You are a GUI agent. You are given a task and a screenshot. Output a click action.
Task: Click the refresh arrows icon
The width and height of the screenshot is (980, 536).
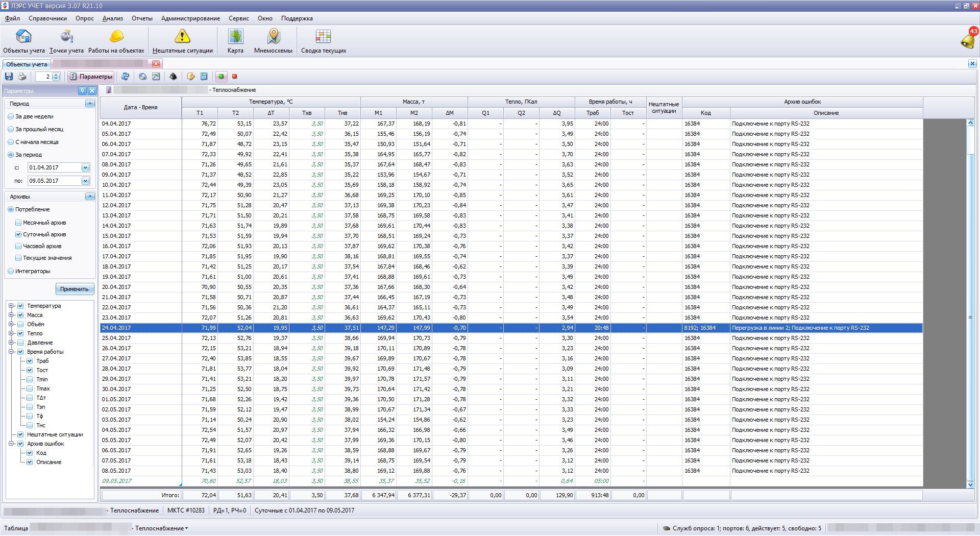coord(125,77)
